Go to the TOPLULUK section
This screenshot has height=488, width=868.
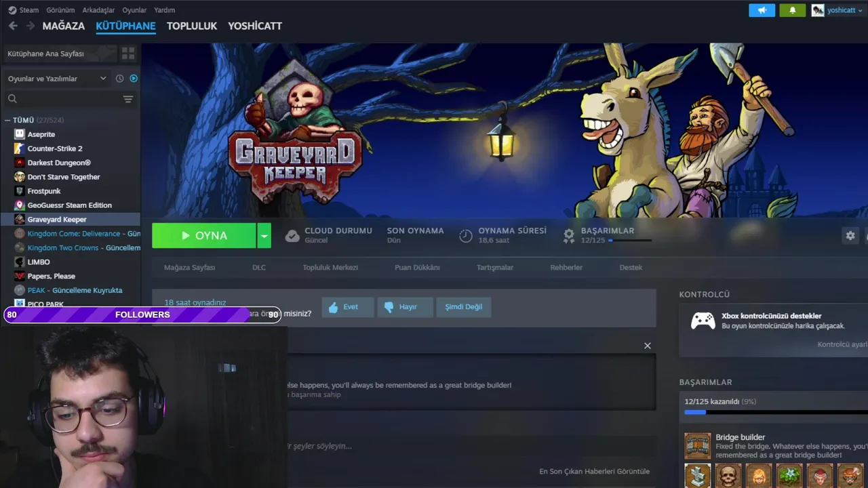pos(192,26)
